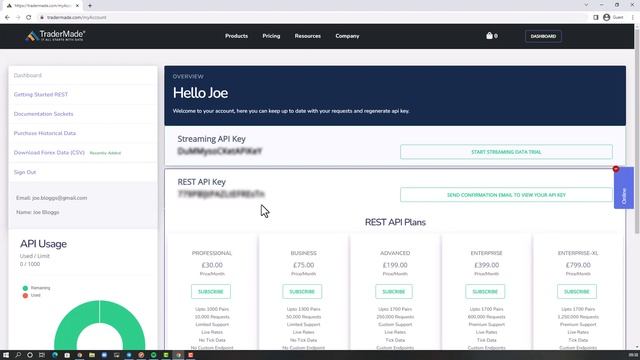Select Dashboard in the sidebar
Image resolution: width=640 pixels, height=360 pixels.
(28, 76)
